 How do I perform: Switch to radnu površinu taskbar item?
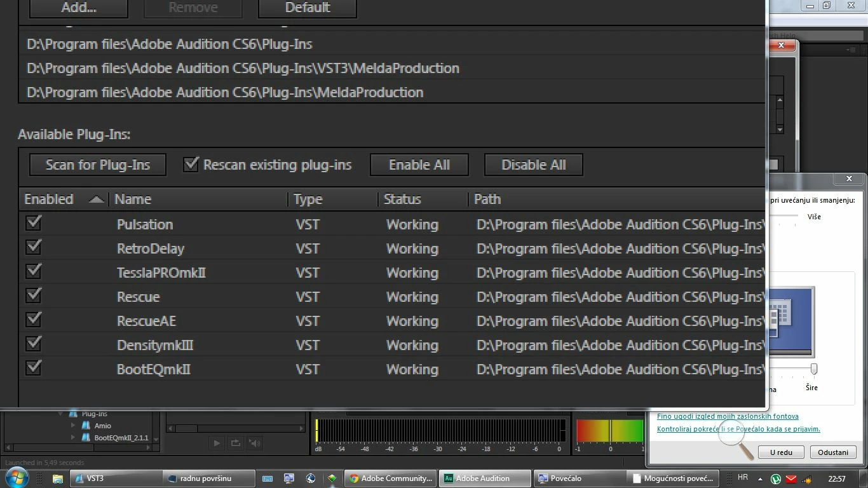pyautogui.click(x=209, y=478)
